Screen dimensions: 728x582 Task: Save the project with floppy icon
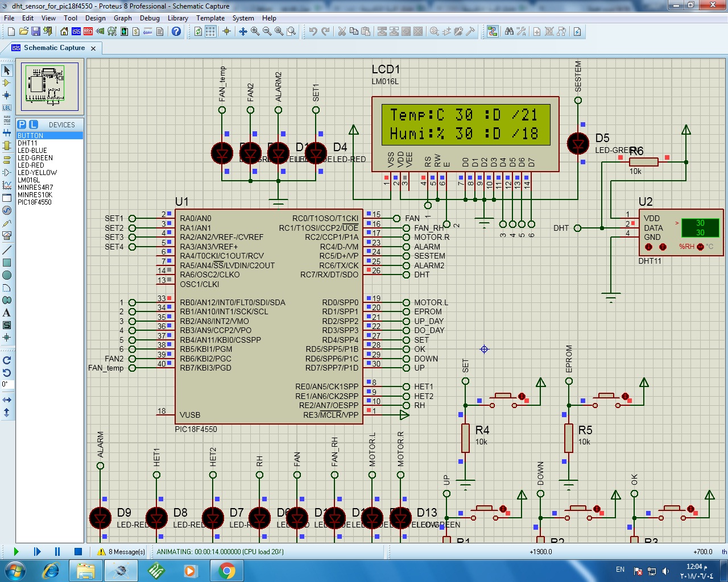point(35,32)
